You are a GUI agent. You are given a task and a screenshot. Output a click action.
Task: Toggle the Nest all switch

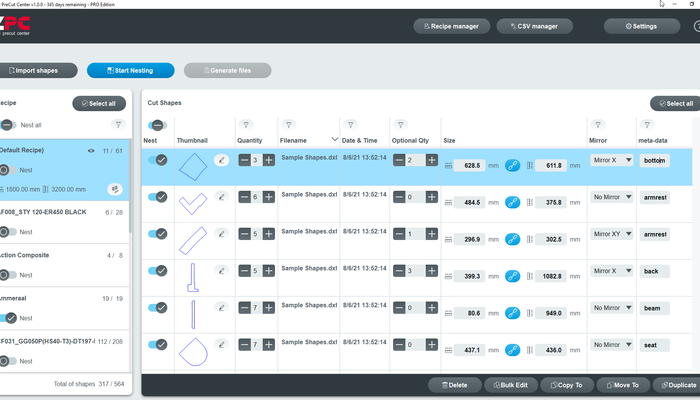[x=7, y=125]
